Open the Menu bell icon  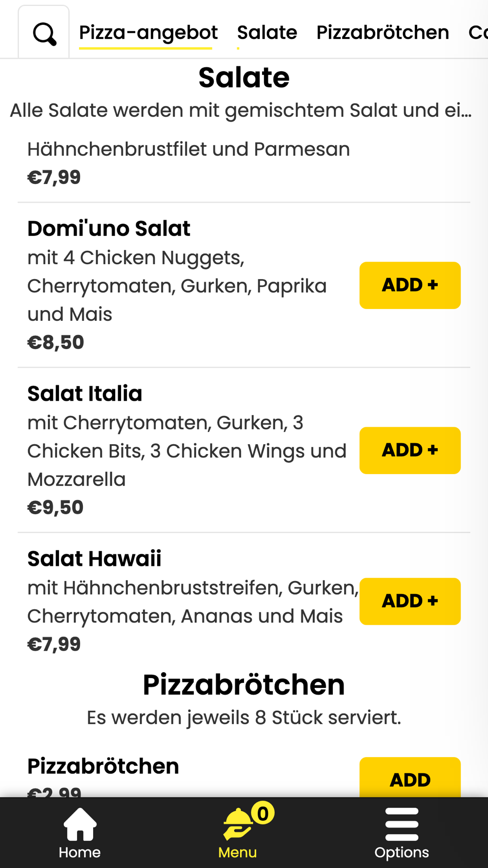[237, 825]
